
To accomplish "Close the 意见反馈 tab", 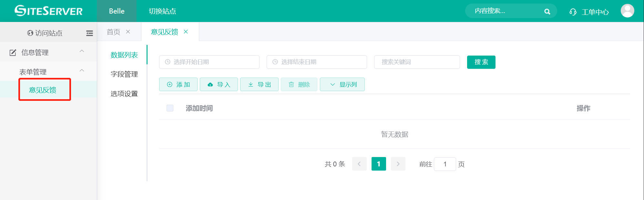I will pos(186,32).
